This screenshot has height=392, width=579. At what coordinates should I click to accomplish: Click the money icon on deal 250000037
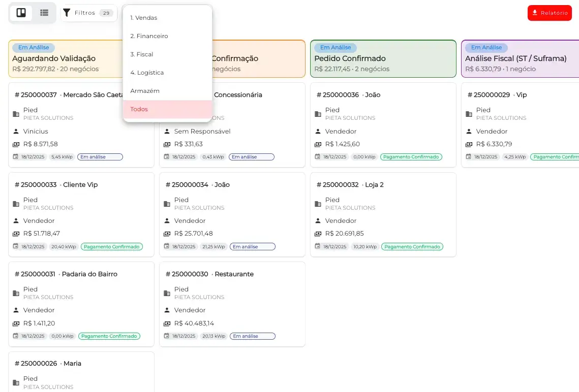[x=16, y=144]
